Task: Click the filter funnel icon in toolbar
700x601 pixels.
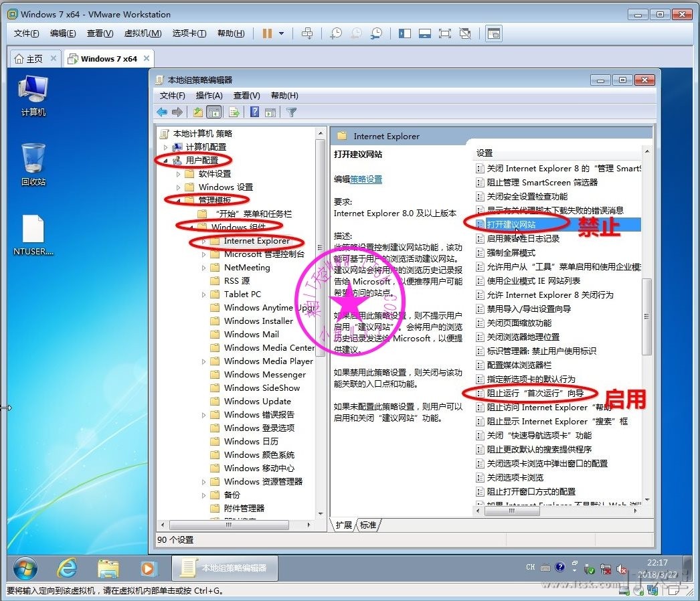Action: (291, 112)
